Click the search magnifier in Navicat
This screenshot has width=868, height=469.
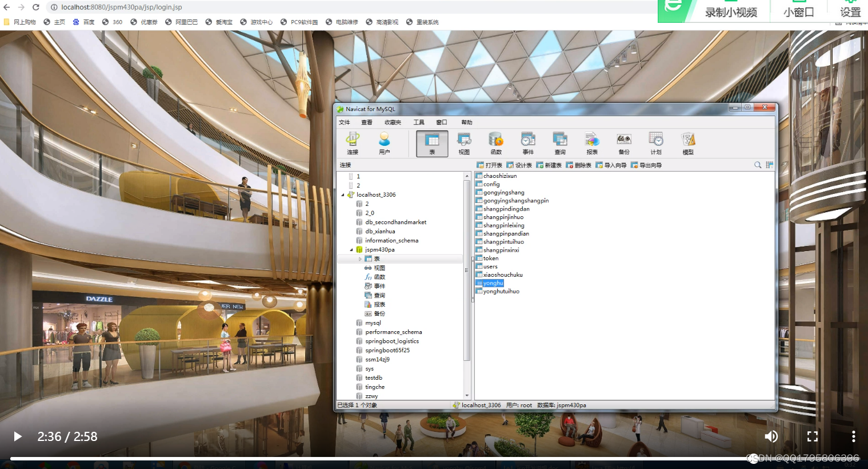click(x=758, y=165)
